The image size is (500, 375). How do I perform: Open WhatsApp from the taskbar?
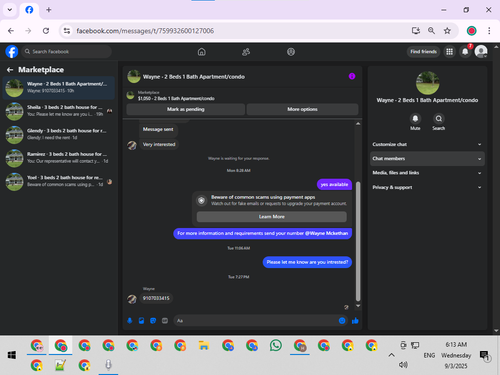(276, 346)
